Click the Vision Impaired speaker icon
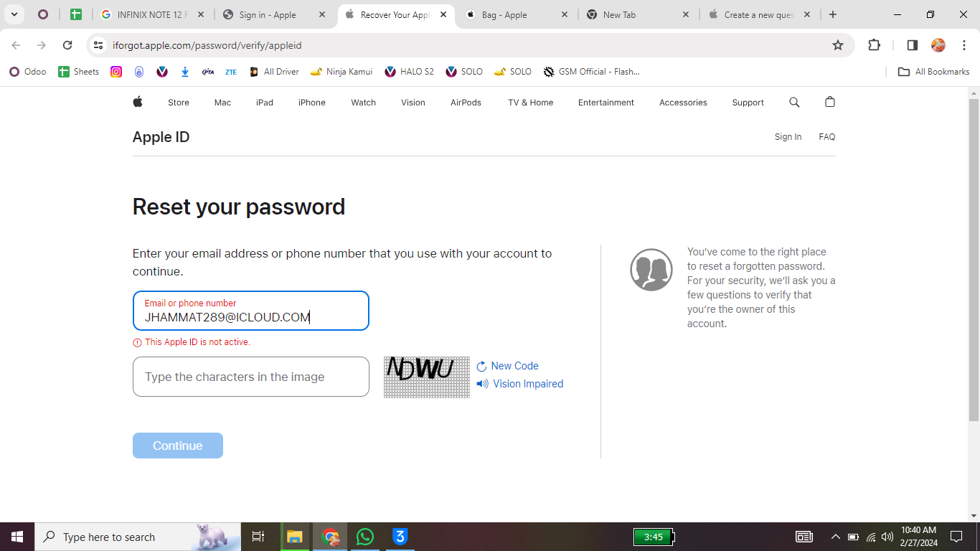 pos(482,384)
